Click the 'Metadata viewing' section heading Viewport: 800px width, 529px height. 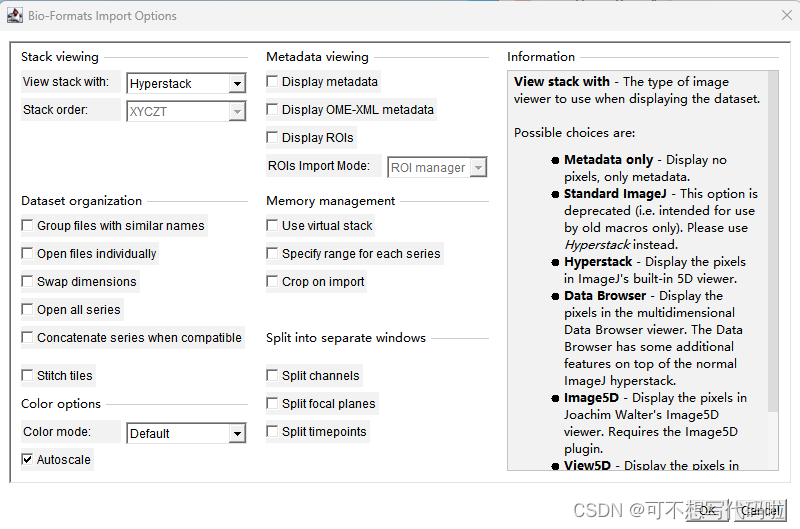317,57
